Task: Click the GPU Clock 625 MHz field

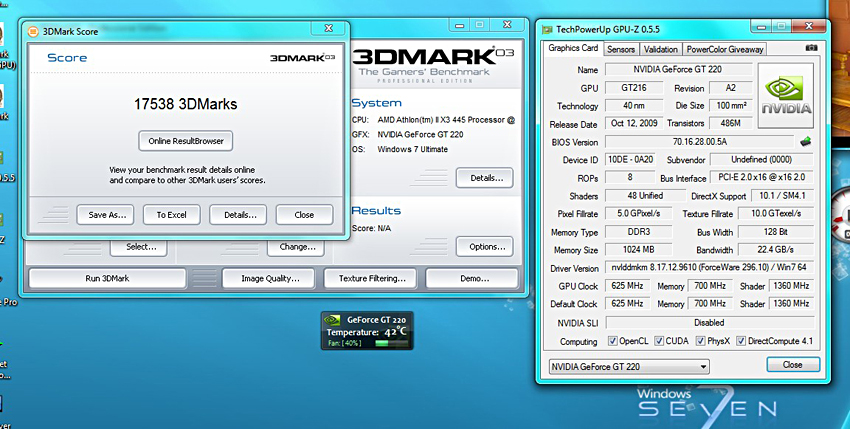Action: point(627,286)
